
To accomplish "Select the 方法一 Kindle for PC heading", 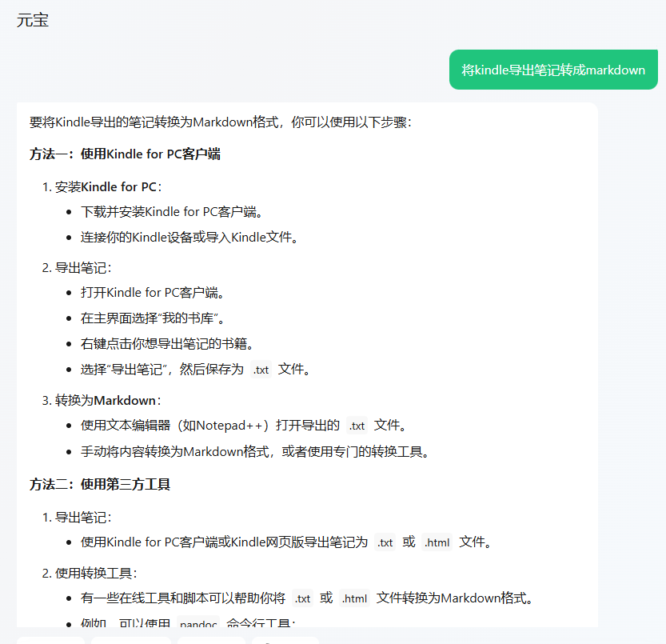I will (x=125, y=154).
